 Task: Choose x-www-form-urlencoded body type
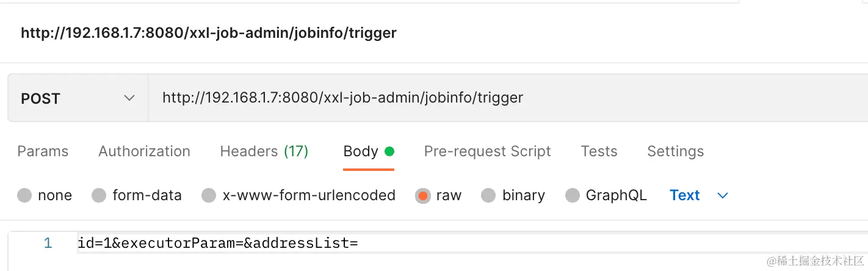(209, 196)
